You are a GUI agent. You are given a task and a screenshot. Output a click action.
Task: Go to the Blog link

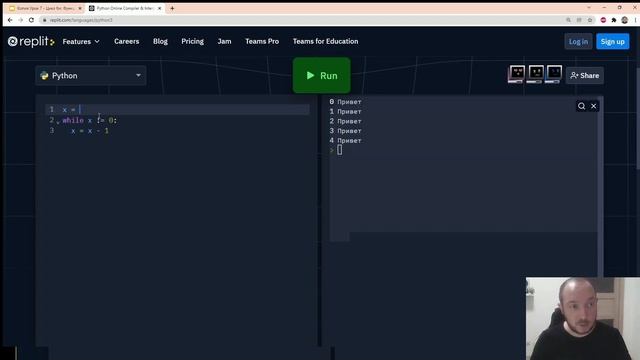(x=160, y=41)
